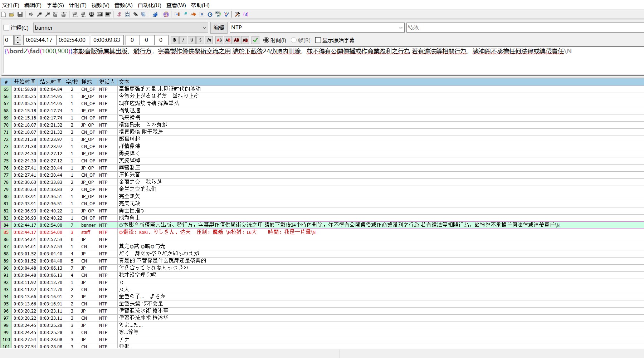This screenshot has height=358, width=644.
Task: Apply italic formatting
Action: tap(183, 40)
